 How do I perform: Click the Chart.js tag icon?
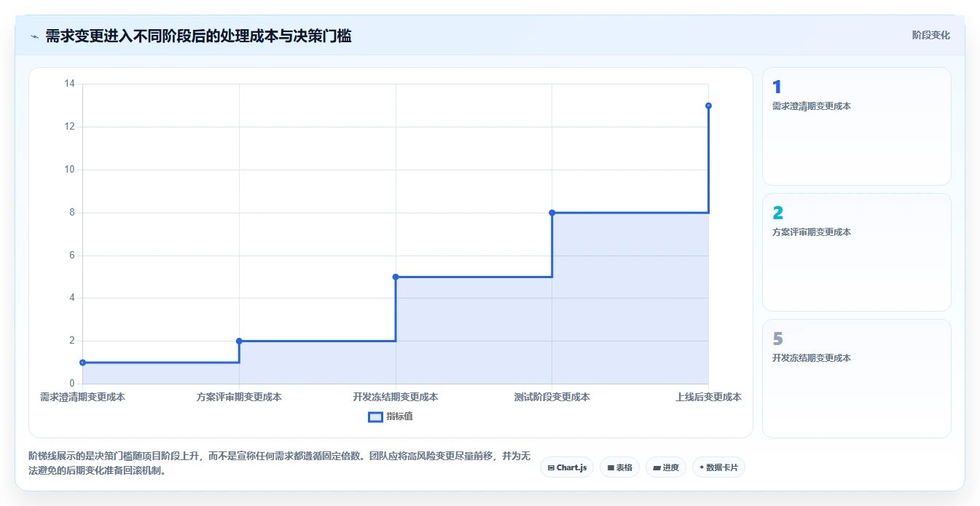coord(551,467)
